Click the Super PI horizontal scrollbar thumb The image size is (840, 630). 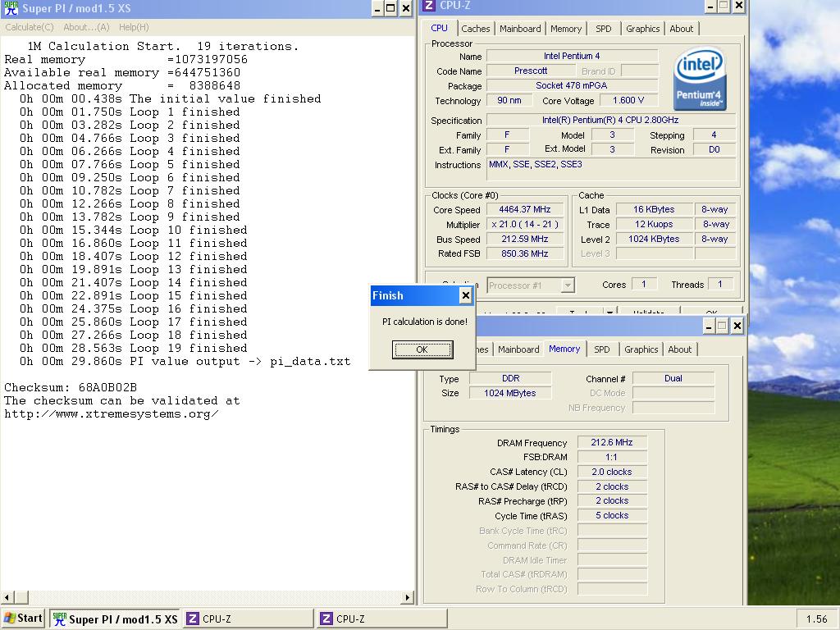(x=21, y=597)
